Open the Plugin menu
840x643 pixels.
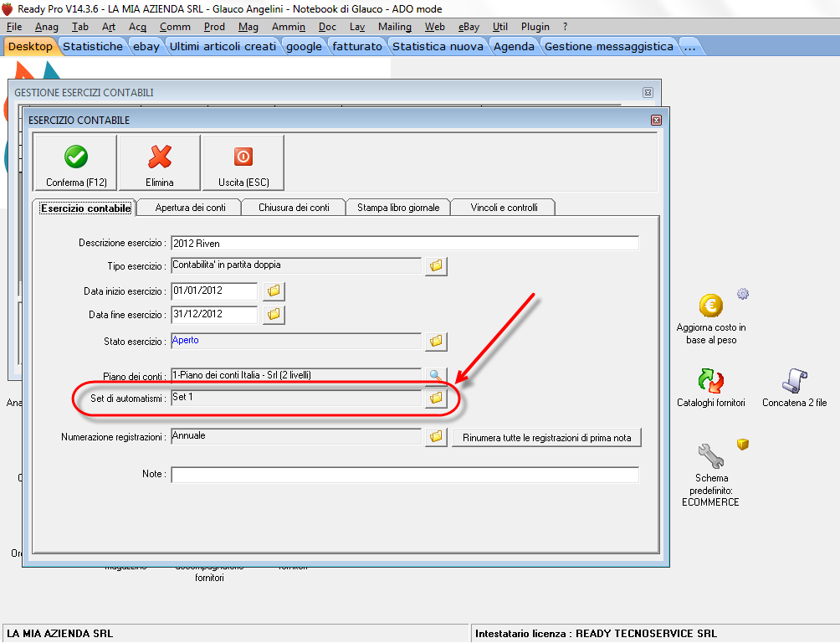click(x=535, y=27)
